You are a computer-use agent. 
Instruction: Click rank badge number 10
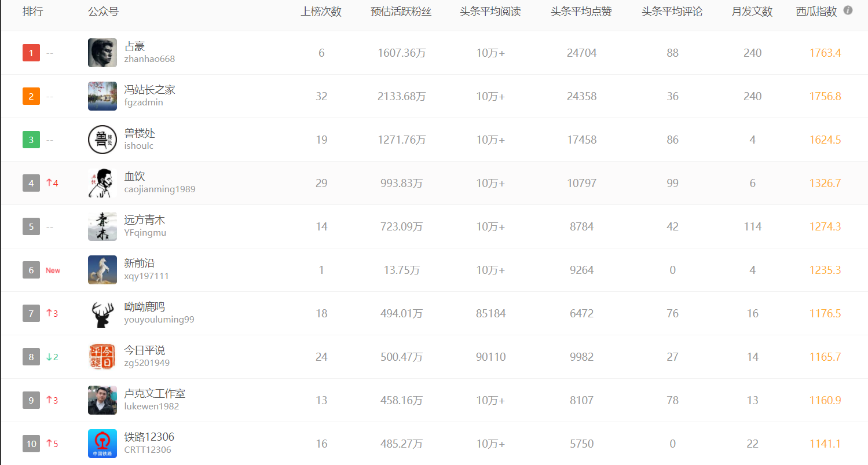[31, 444]
